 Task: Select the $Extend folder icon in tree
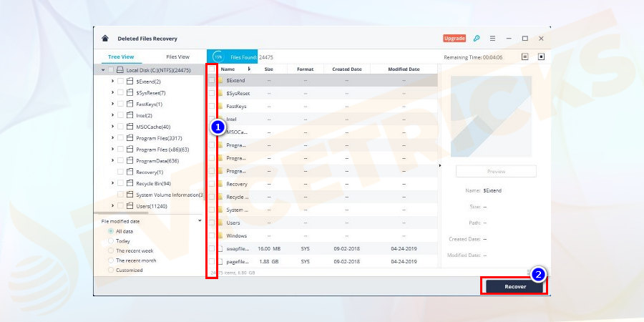click(x=130, y=82)
